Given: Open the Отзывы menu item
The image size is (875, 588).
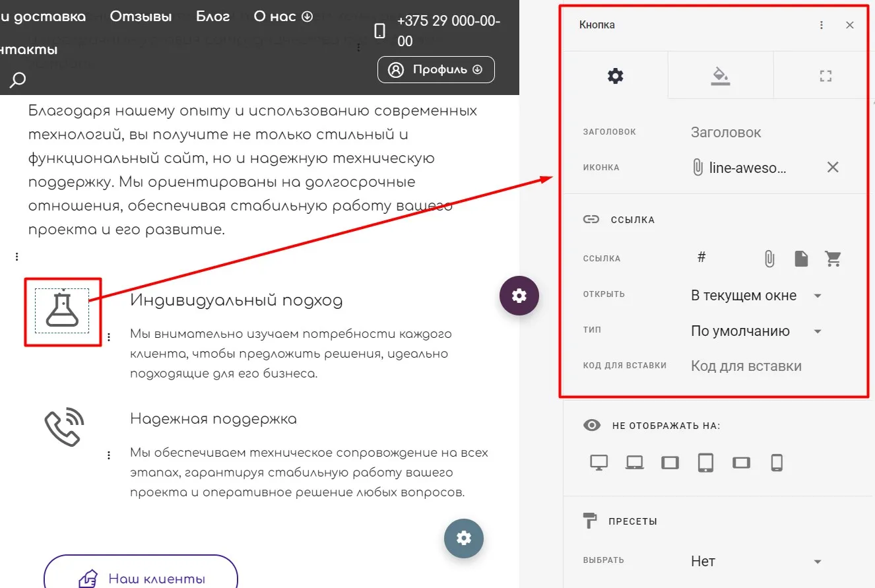Looking at the screenshot, I should point(141,16).
